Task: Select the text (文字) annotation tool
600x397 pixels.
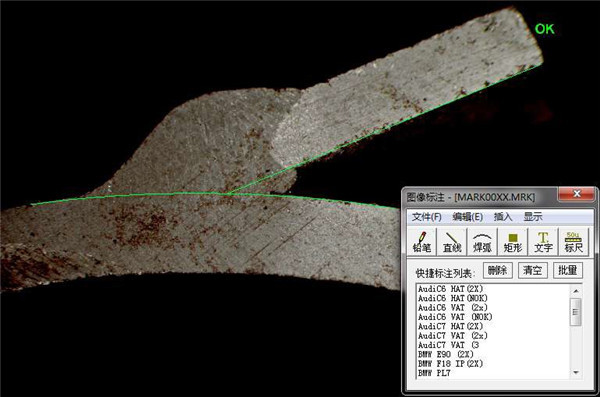Action: (x=543, y=242)
